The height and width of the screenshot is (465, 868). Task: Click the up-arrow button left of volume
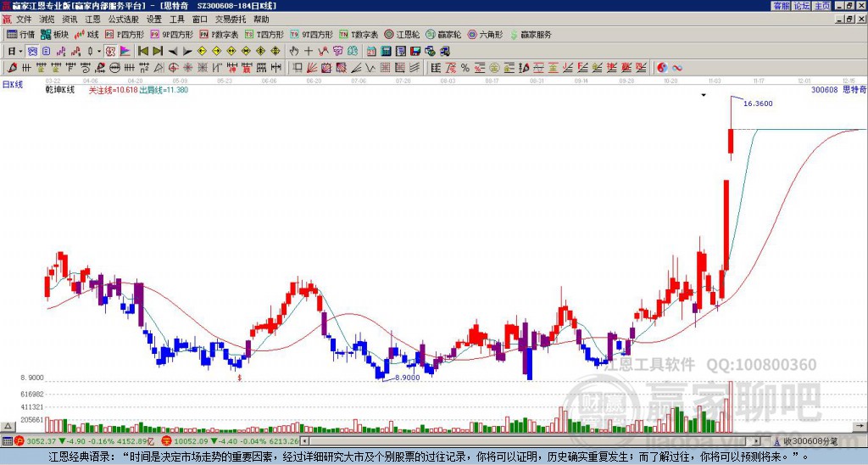point(7,426)
